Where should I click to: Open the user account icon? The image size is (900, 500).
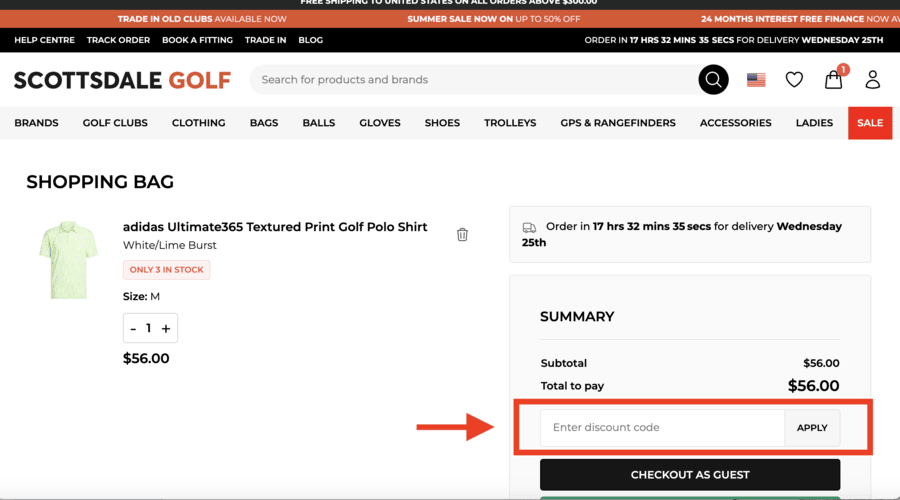coord(872,79)
